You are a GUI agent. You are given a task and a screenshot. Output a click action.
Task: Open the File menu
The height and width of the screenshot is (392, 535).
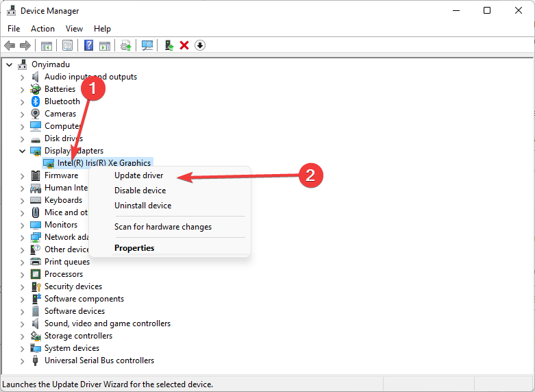[x=14, y=29]
